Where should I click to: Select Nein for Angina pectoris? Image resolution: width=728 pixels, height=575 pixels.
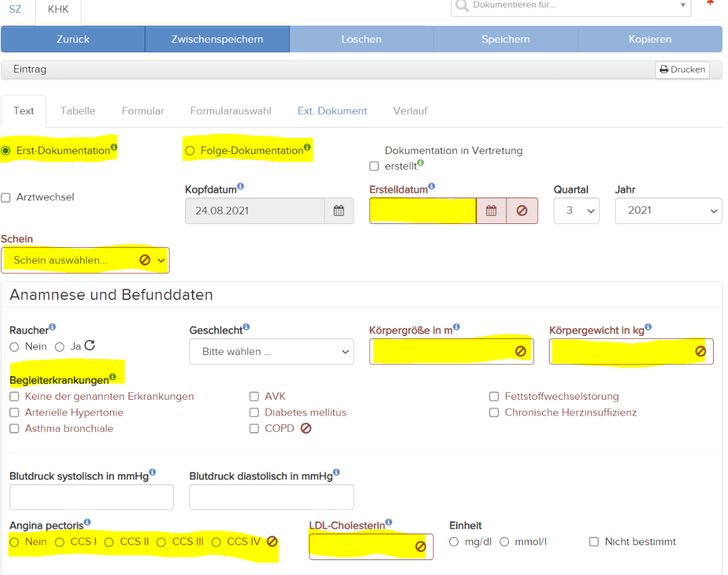tap(14, 541)
